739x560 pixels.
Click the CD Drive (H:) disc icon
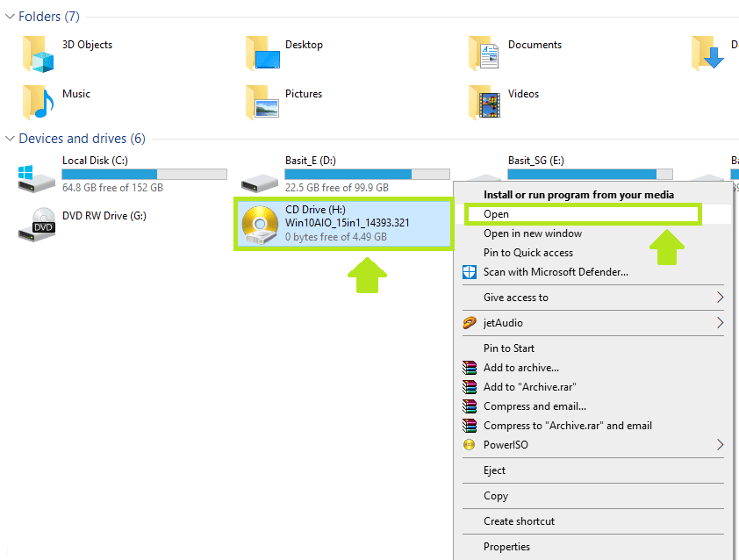[x=260, y=225]
